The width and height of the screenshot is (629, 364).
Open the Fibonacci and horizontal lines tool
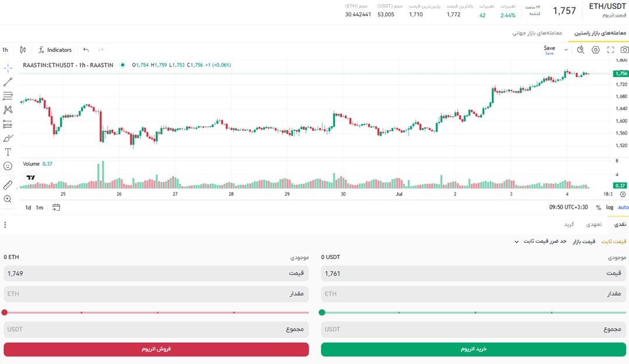coord(8,96)
